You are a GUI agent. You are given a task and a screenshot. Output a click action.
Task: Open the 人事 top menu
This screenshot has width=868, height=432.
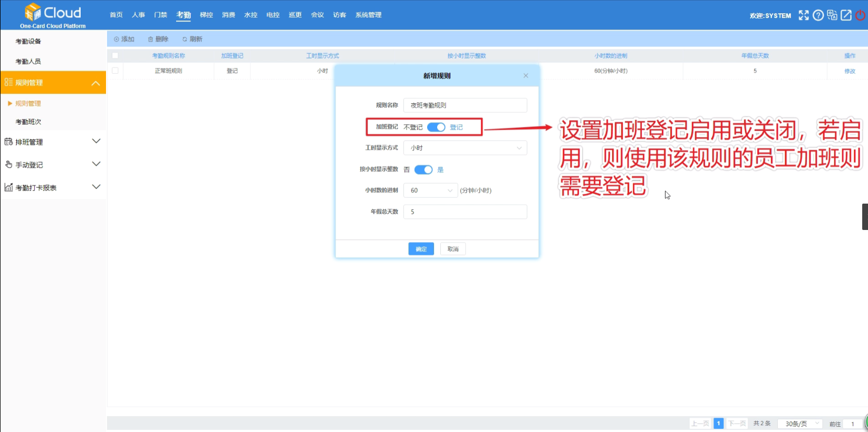click(x=138, y=15)
